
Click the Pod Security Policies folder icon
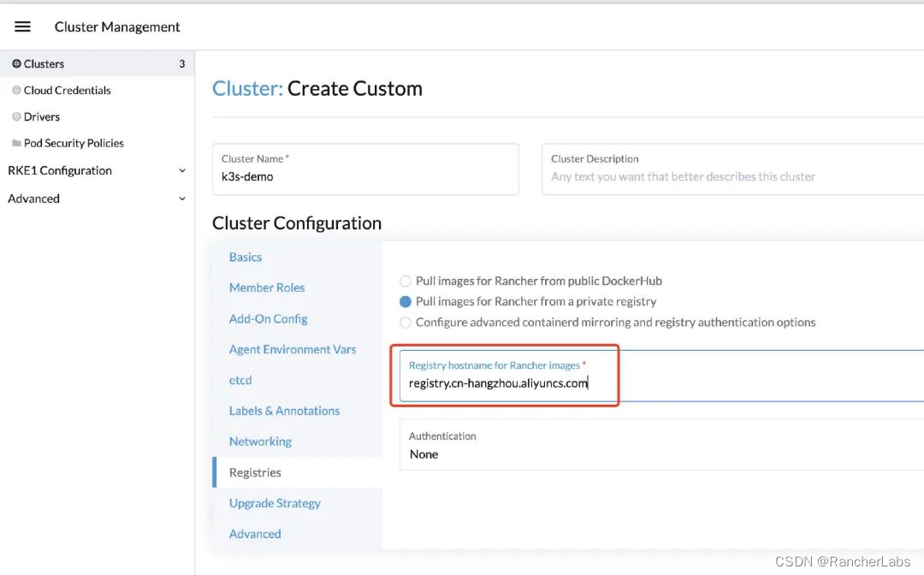(x=16, y=144)
